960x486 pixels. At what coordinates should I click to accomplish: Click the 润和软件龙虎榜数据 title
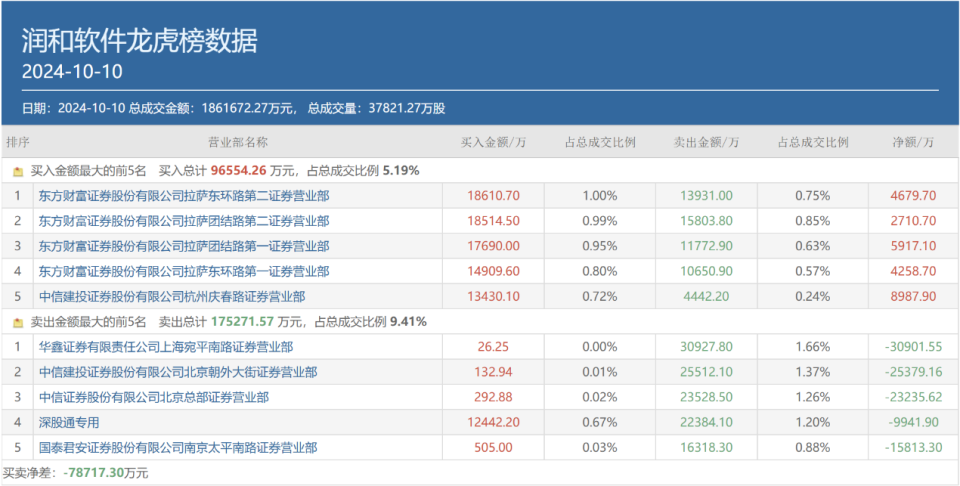[139, 41]
